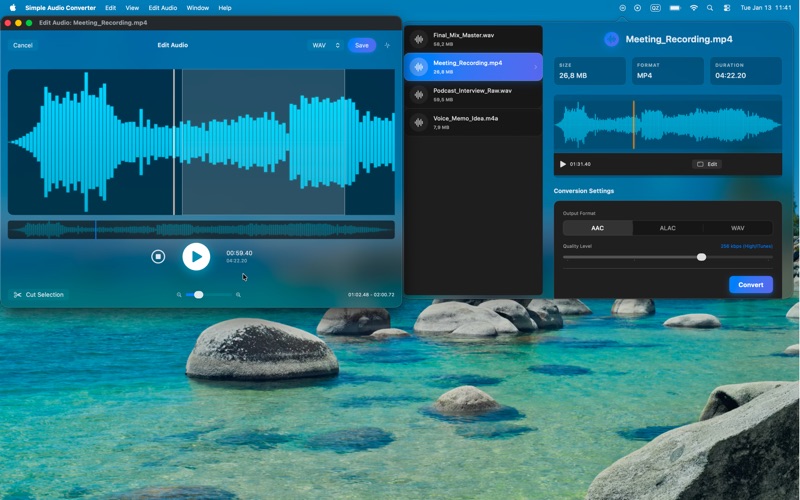Screen dimensions: 800x500
Task: Open Control Center in the menu bar
Action: tap(727, 8)
